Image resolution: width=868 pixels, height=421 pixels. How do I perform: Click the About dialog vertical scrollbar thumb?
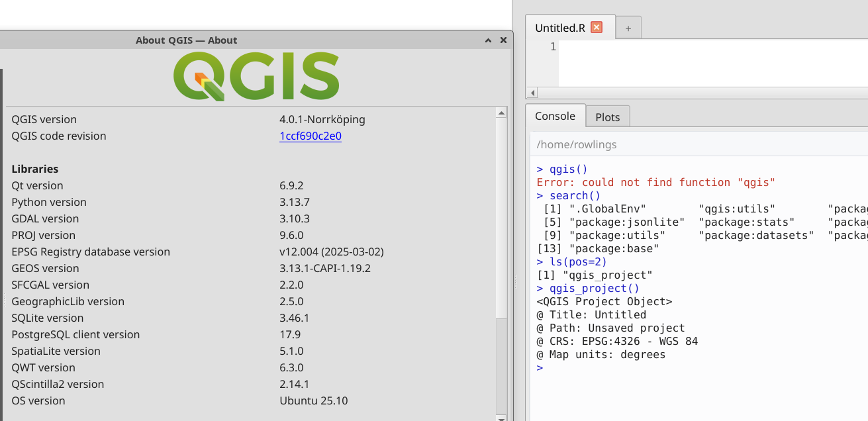[x=501, y=218]
